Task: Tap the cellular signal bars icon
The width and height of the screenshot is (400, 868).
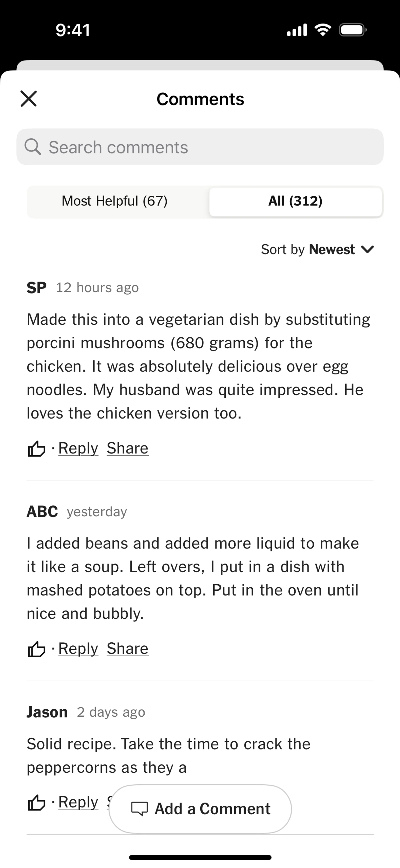Action: [x=297, y=30]
